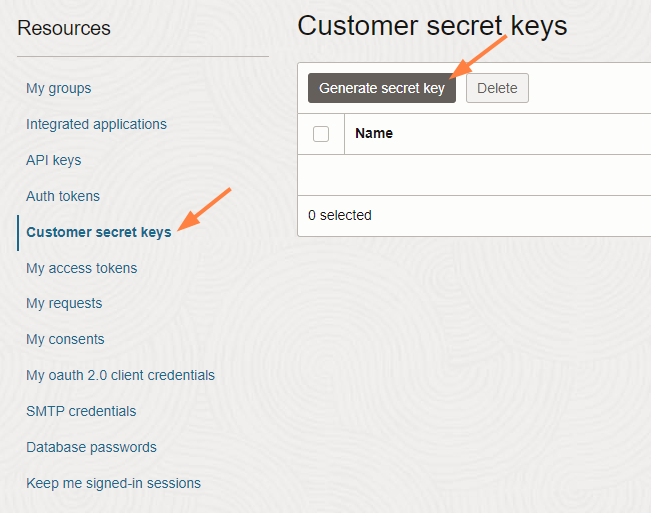Open Database passwords section

coord(91,447)
